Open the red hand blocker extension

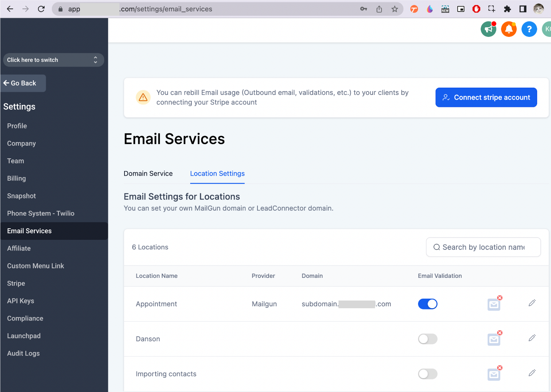[476, 9]
